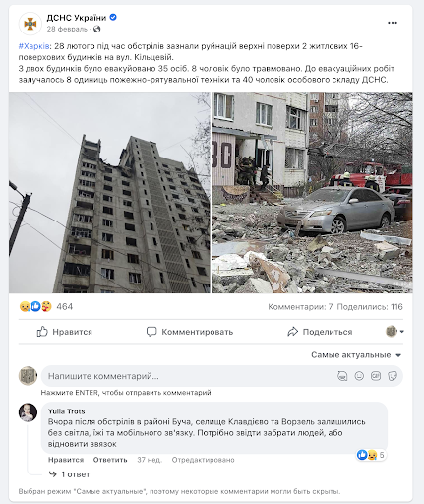The image size is (424, 504).
Task: Like the post with Нравится button
Action: (64, 332)
